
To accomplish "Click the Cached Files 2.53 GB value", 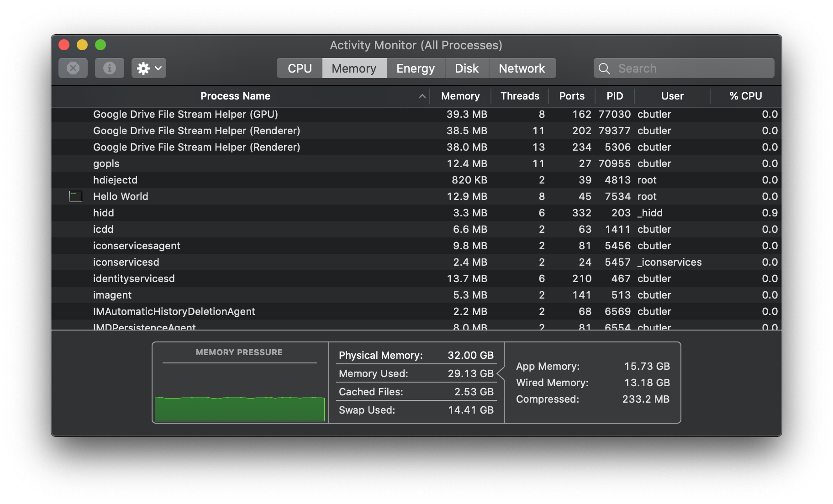I will tap(474, 392).
